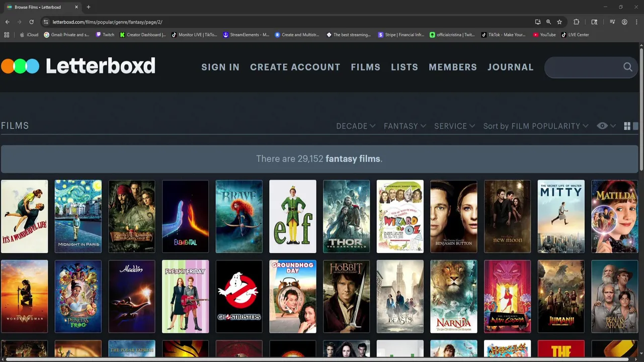The image size is (644, 362).
Task: Open the media controls music icon
Action: click(612, 22)
